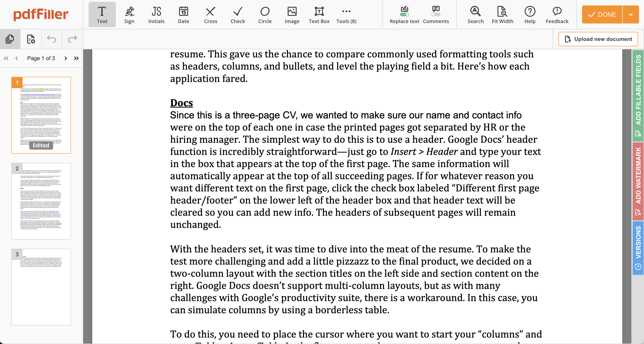Select the Image tool
The height and width of the screenshot is (344, 644).
[x=291, y=14]
